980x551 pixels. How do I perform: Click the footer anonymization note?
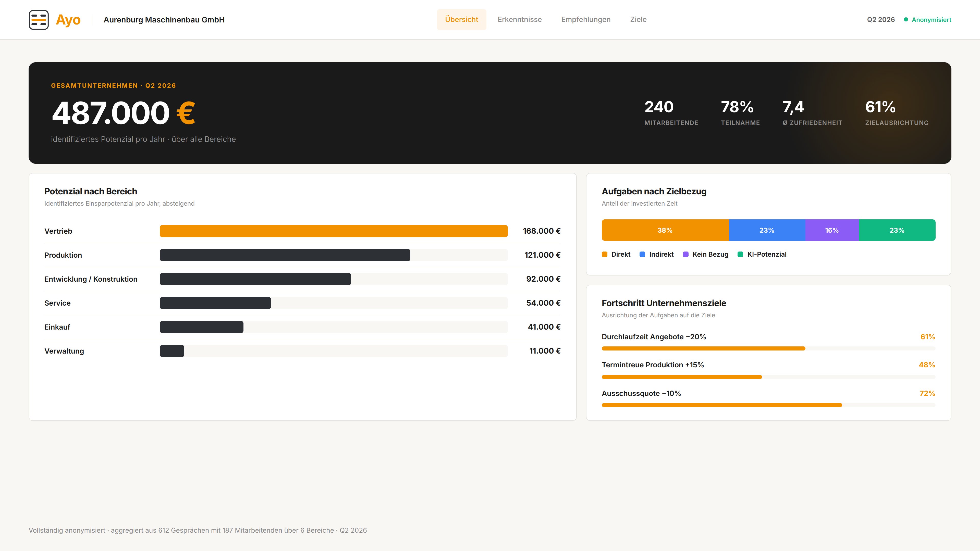pyautogui.click(x=198, y=530)
